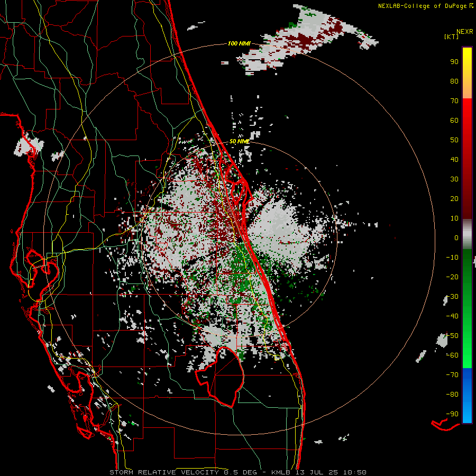
Task: Click the -40 value on the velocity scale
Action: pos(452,316)
